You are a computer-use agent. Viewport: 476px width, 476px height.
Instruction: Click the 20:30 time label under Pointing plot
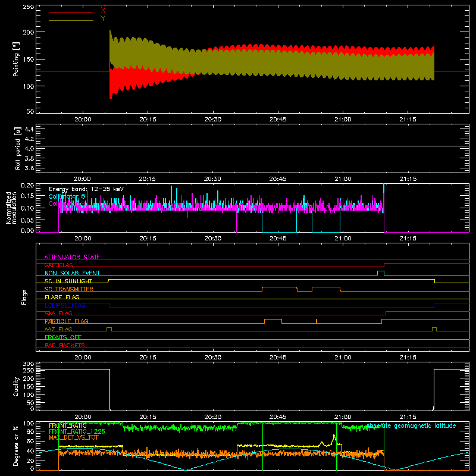213,120
